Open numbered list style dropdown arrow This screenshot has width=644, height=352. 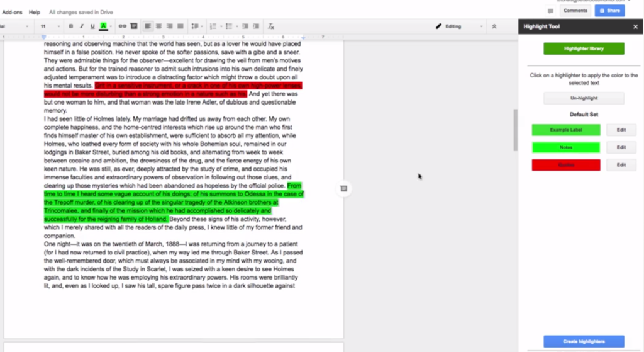(221, 26)
